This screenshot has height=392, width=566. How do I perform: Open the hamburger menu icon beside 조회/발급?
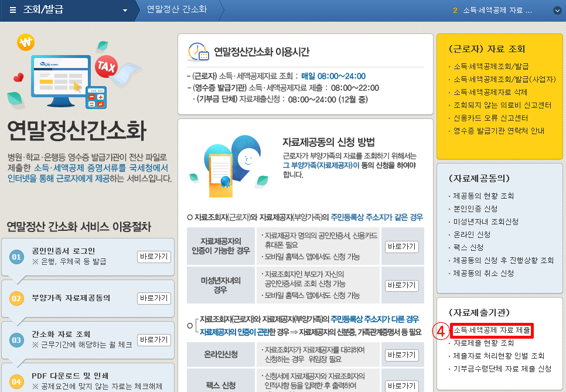coord(13,10)
